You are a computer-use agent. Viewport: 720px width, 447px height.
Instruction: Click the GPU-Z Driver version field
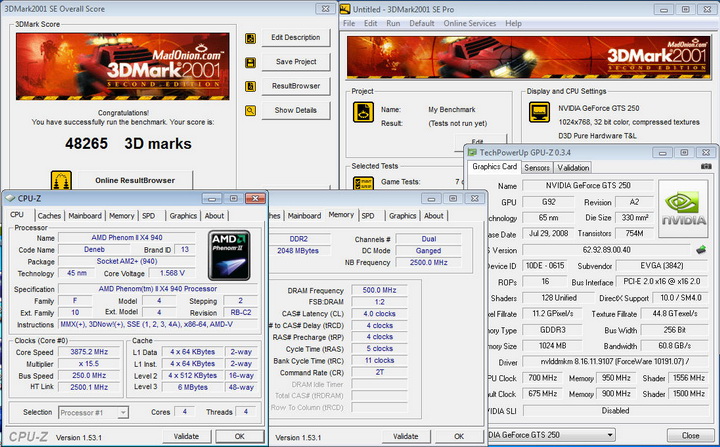click(615, 362)
